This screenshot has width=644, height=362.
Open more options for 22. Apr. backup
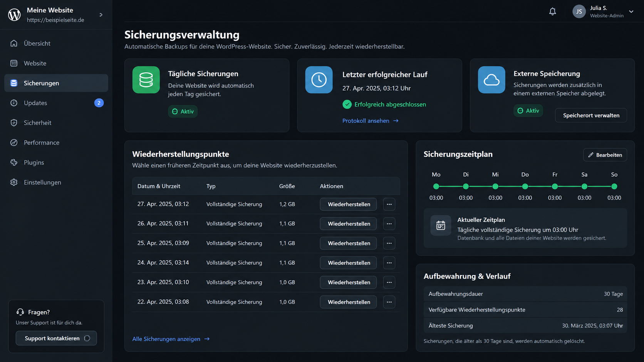click(x=389, y=302)
